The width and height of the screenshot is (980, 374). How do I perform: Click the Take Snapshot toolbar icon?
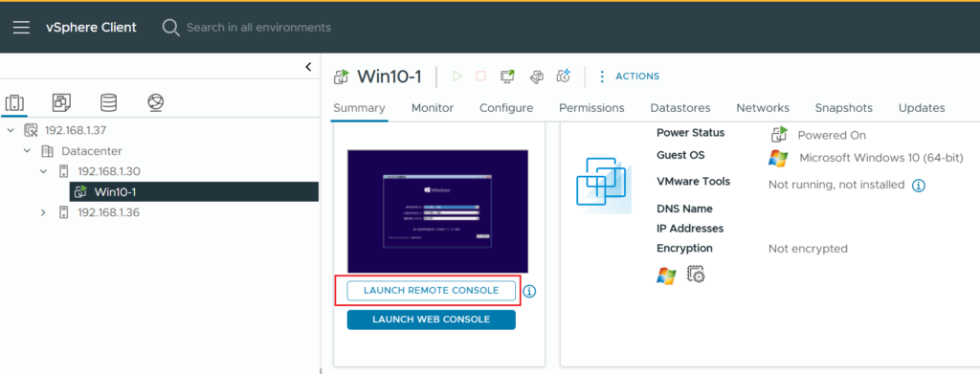coord(563,77)
